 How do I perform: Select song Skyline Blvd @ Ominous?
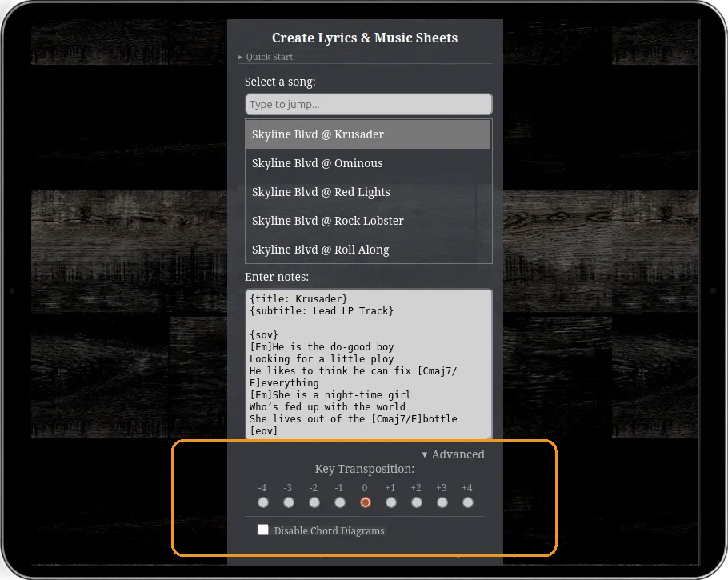click(x=367, y=163)
